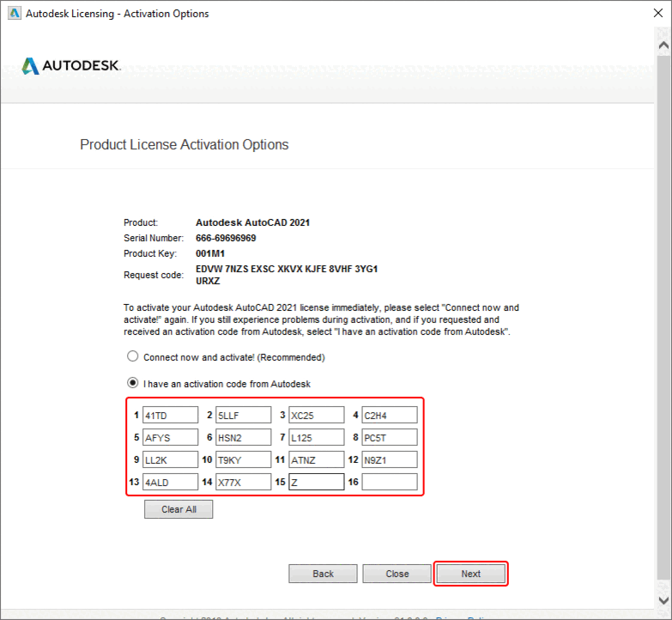Click product name Autodesk AutoCAD 2021
Viewport: 672px width, 620px height.
coord(252,222)
